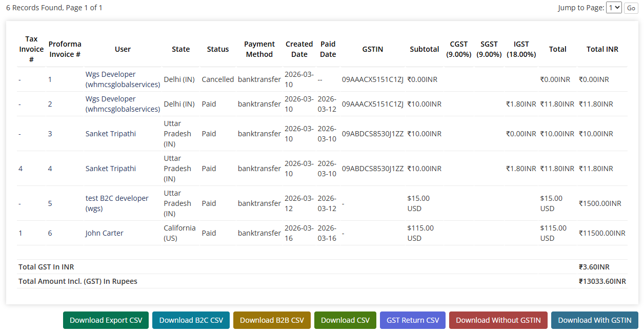Click the Go button
The image size is (644, 333).
(x=631, y=8)
